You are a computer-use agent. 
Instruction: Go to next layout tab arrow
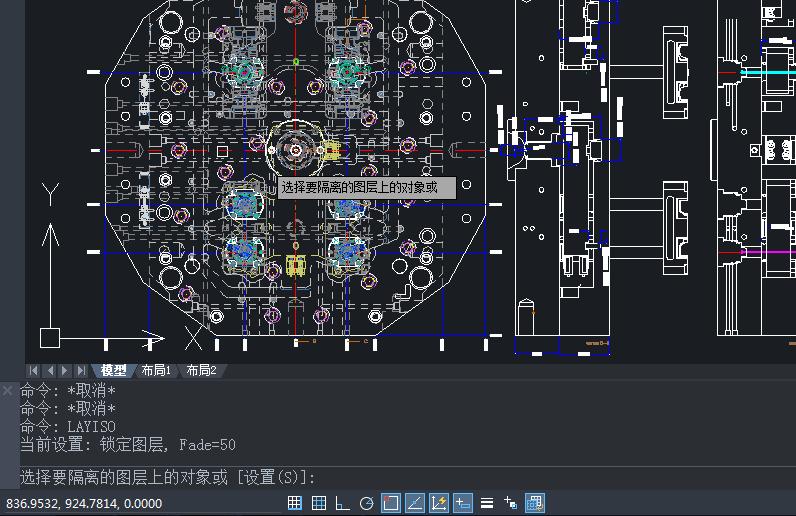point(65,371)
